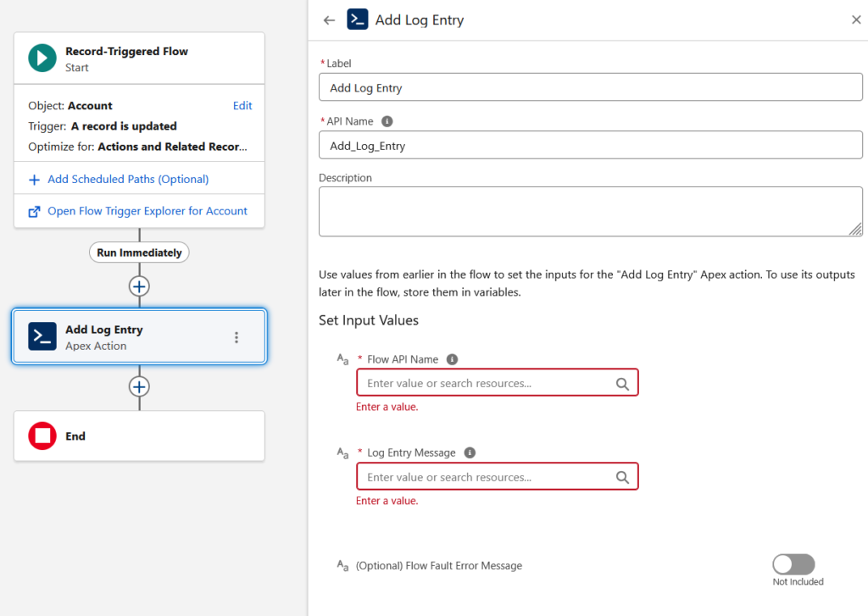
Task: Click the 'Optimize for: Actions and Related Recor...' text
Action: click(138, 147)
